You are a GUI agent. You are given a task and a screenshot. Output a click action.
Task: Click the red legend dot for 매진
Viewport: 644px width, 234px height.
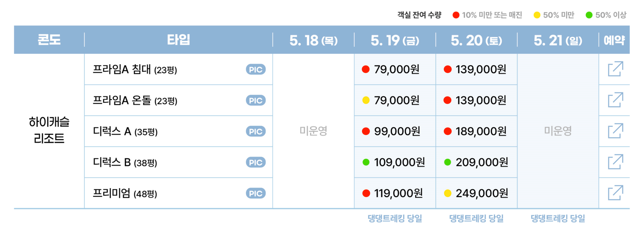pyautogui.click(x=456, y=15)
